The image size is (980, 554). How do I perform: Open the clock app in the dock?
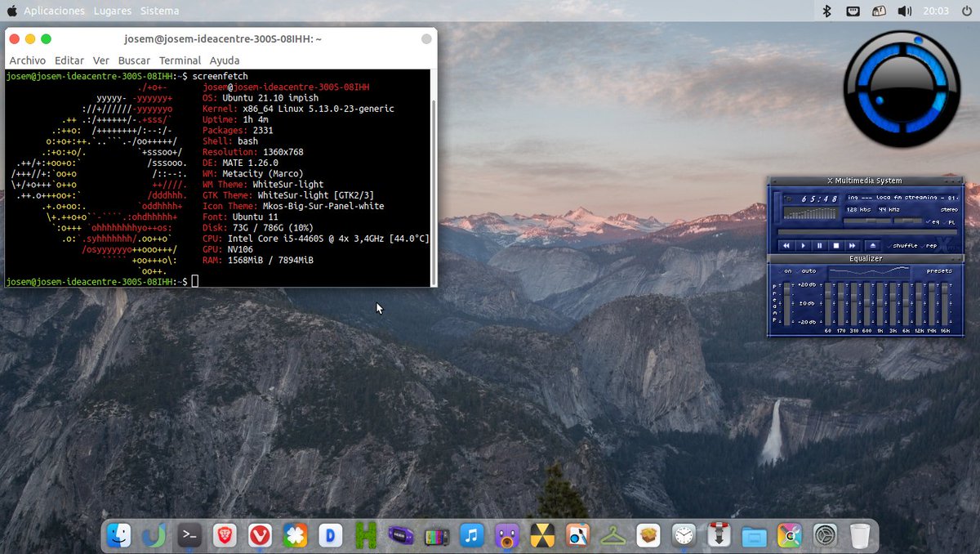tap(684, 536)
